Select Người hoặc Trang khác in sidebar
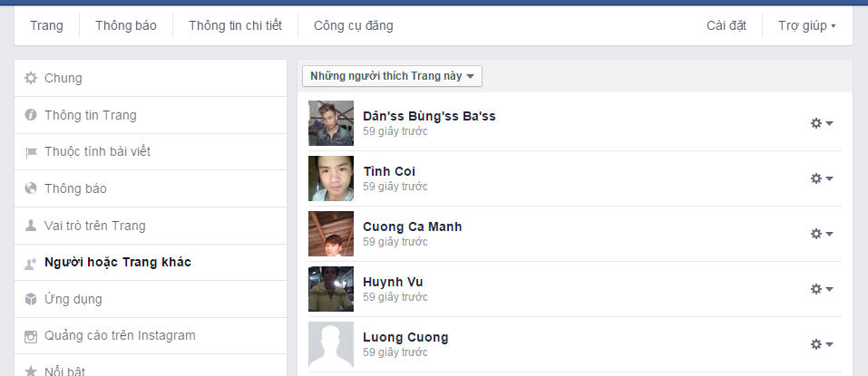 point(118,263)
